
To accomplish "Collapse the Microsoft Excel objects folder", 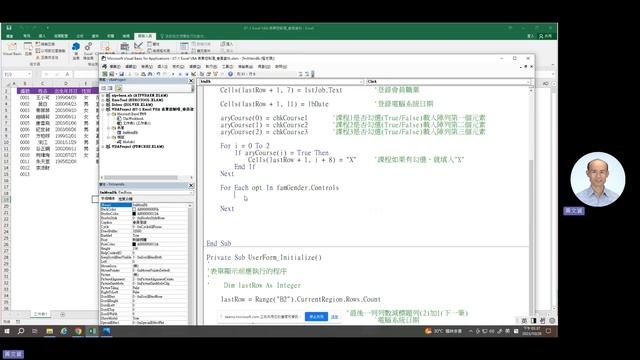I will tap(109, 114).
